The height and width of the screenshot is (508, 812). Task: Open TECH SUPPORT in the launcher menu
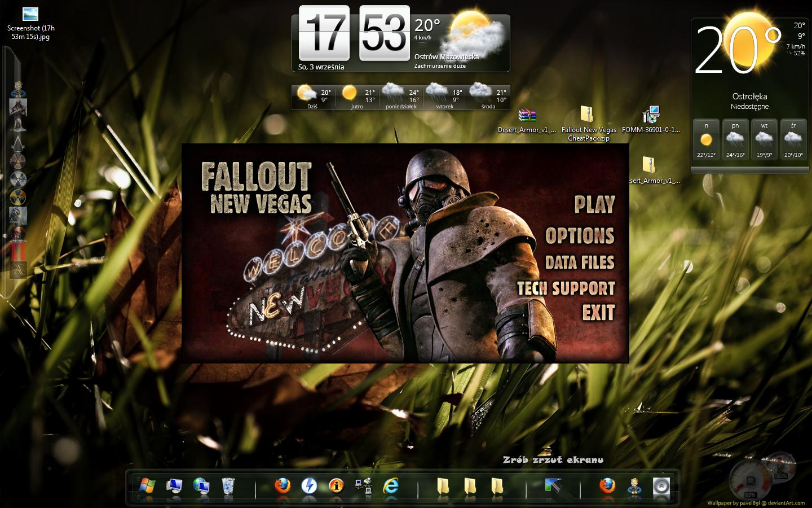566,288
